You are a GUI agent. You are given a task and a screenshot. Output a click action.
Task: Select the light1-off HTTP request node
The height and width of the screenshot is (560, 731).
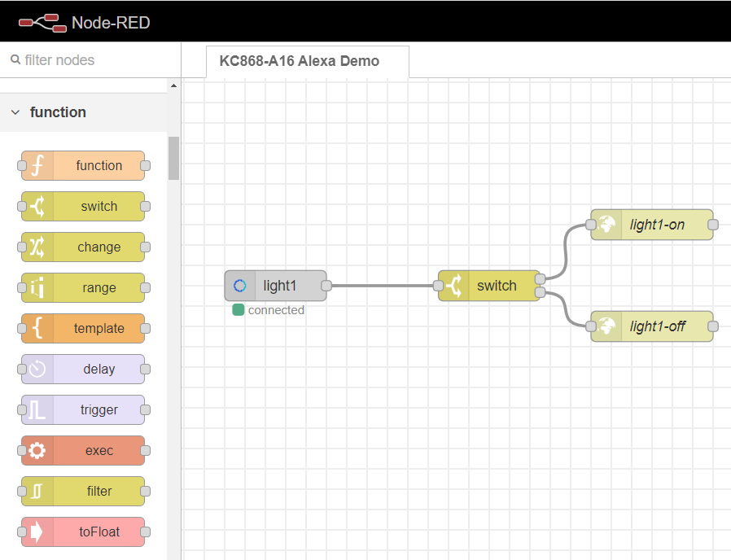(x=652, y=326)
